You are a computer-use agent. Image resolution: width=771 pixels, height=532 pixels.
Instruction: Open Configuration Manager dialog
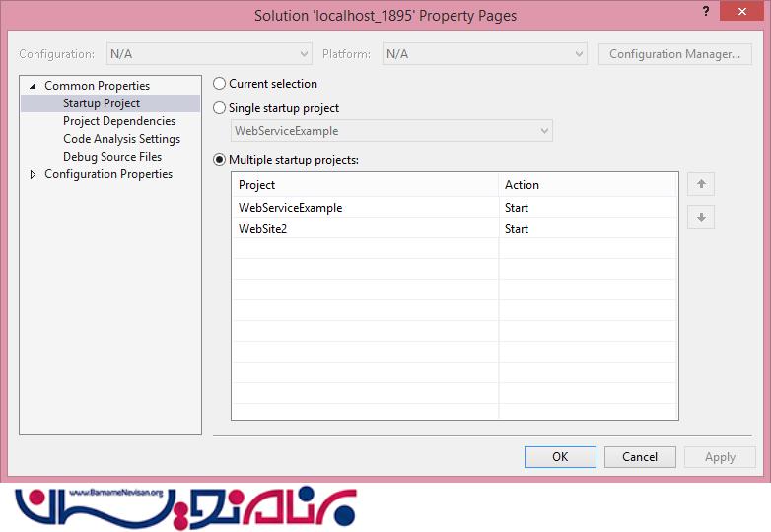point(674,54)
